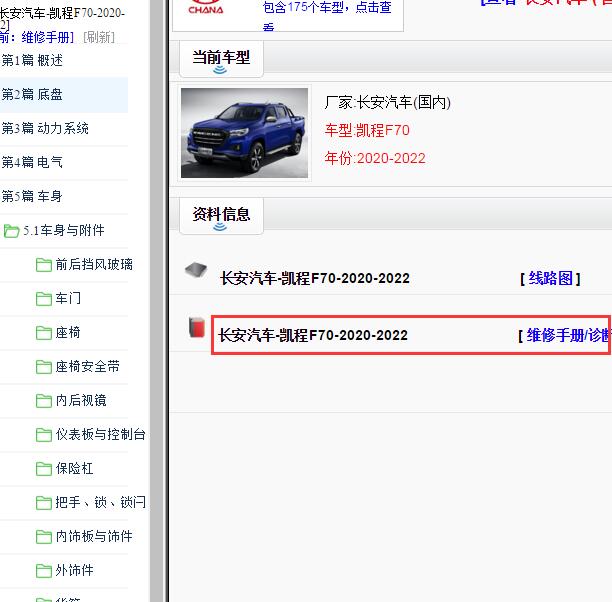Open the 座椅 tree item
The height and width of the screenshot is (602, 612).
[68, 332]
